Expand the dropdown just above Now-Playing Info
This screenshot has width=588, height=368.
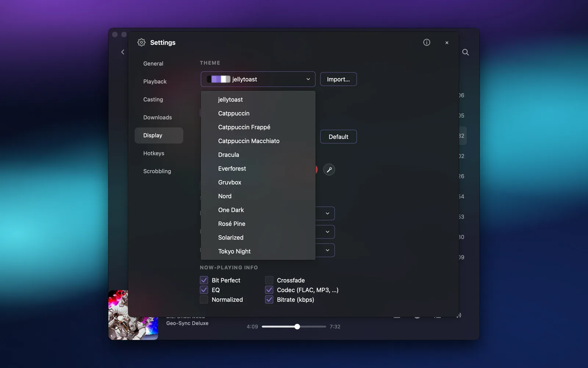point(326,250)
